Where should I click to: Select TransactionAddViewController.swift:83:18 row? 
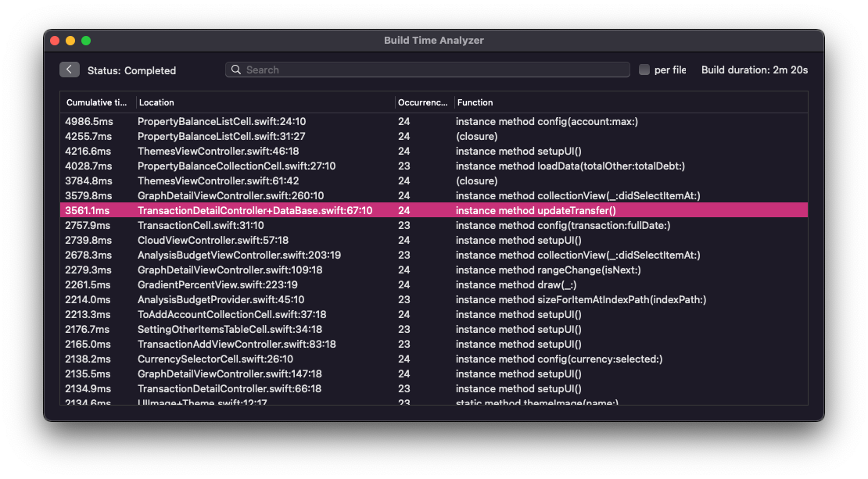(x=434, y=344)
